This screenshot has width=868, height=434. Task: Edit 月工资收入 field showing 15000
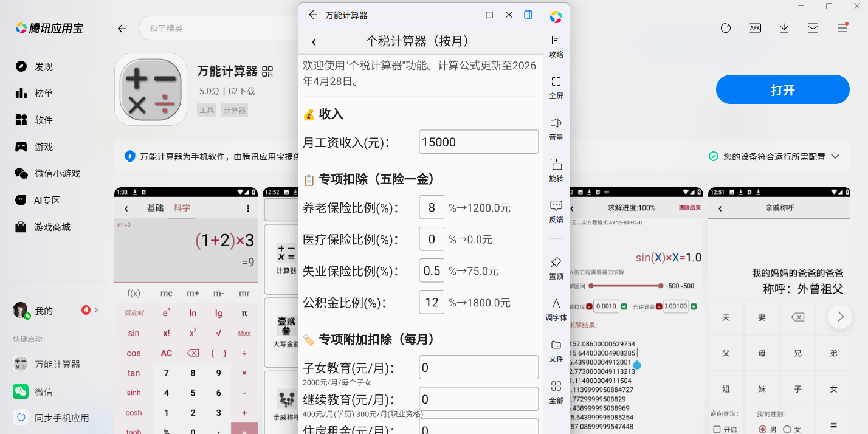click(479, 142)
